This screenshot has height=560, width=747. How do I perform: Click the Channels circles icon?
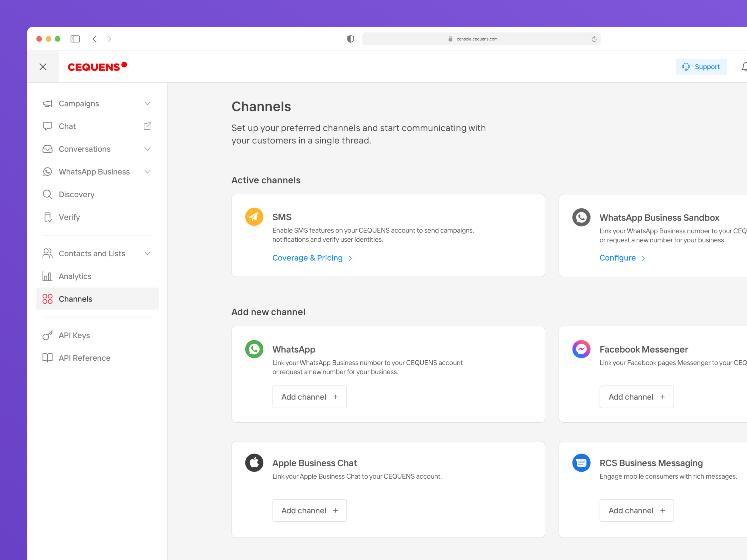(48, 299)
